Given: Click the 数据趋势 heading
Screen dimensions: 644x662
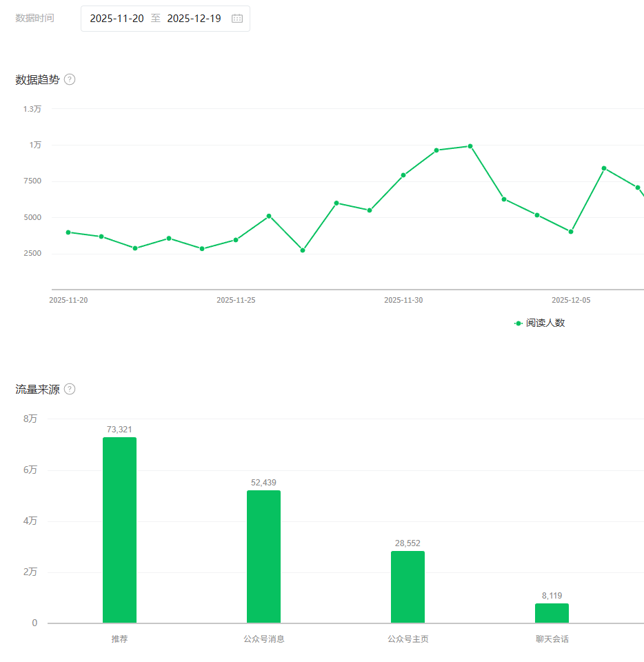Looking at the screenshot, I should [x=37, y=79].
